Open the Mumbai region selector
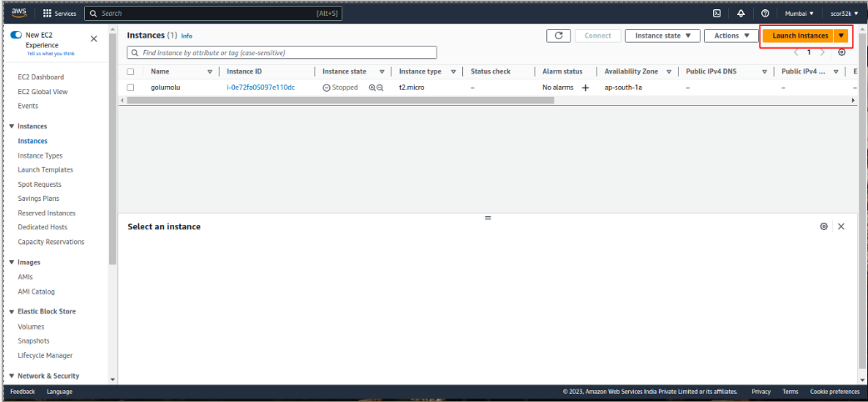868x402 pixels. pyautogui.click(x=800, y=13)
